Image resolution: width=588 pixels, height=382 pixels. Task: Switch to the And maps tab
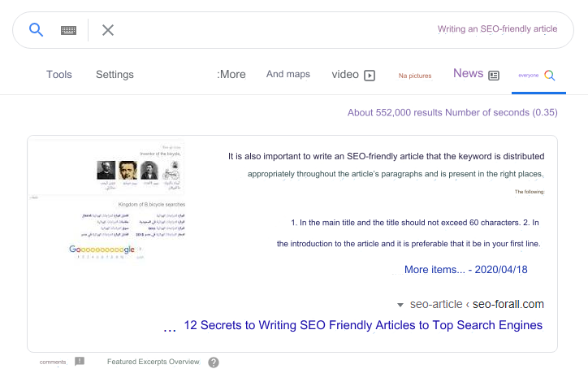click(x=288, y=74)
